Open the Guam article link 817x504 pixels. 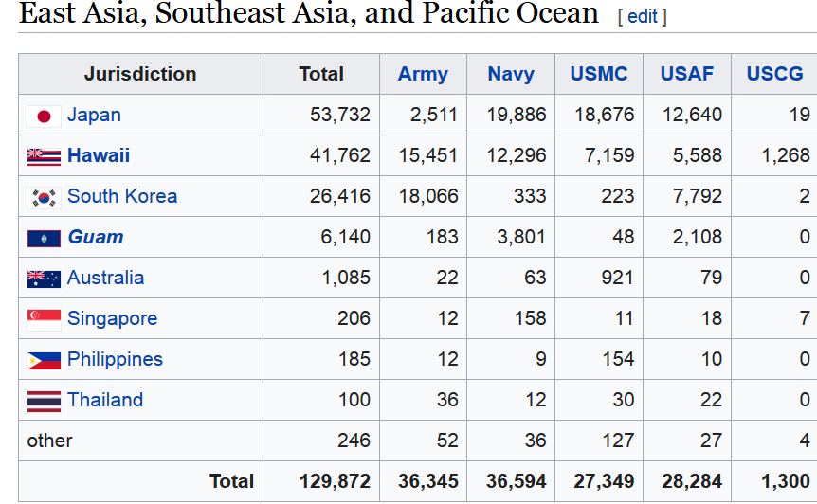pos(96,237)
